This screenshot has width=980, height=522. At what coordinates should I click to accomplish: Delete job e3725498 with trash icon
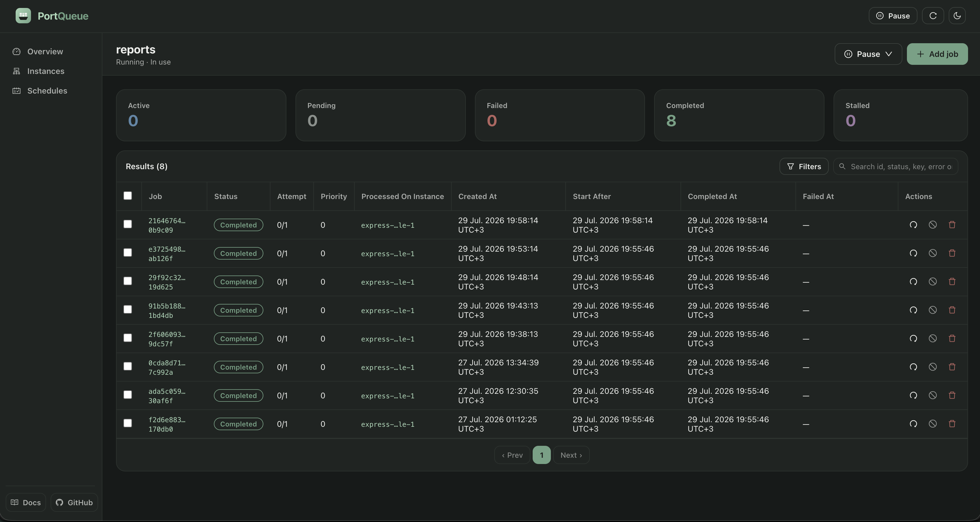tap(952, 253)
